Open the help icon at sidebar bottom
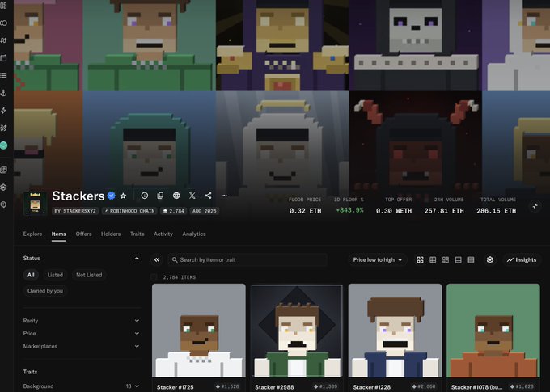This screenshot has width=550, height=392. 3,204
